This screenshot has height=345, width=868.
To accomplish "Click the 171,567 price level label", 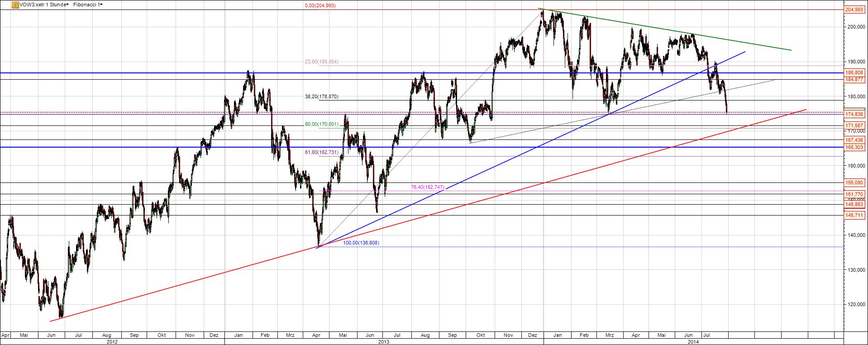I will pos(855,125).
